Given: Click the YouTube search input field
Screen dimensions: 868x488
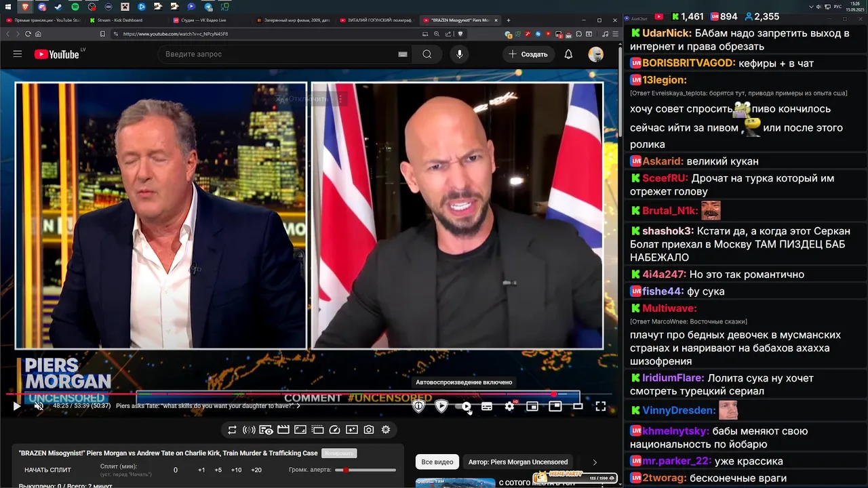Looking at the screenshot, I should pyautogui.click(x=278, y=54).
